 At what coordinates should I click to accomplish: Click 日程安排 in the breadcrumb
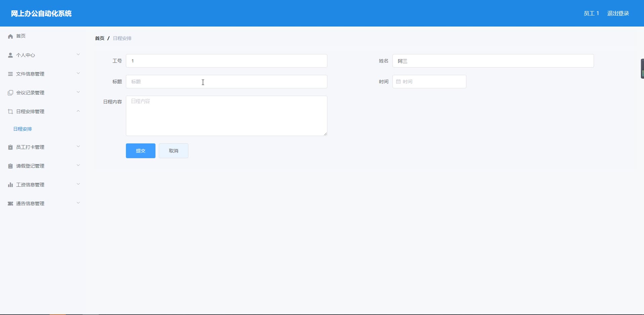click(122, 38)
